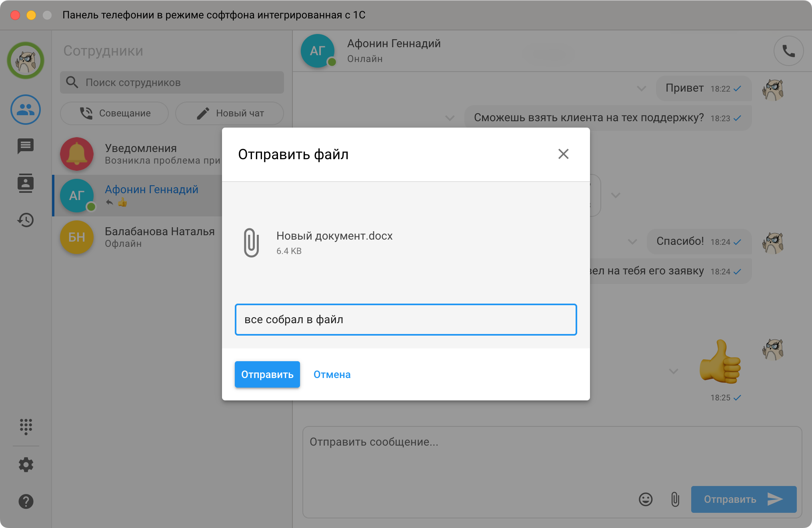812x528 pixels.
Task: Open emoji picker in message box
Action: click(x=646, y=499)
